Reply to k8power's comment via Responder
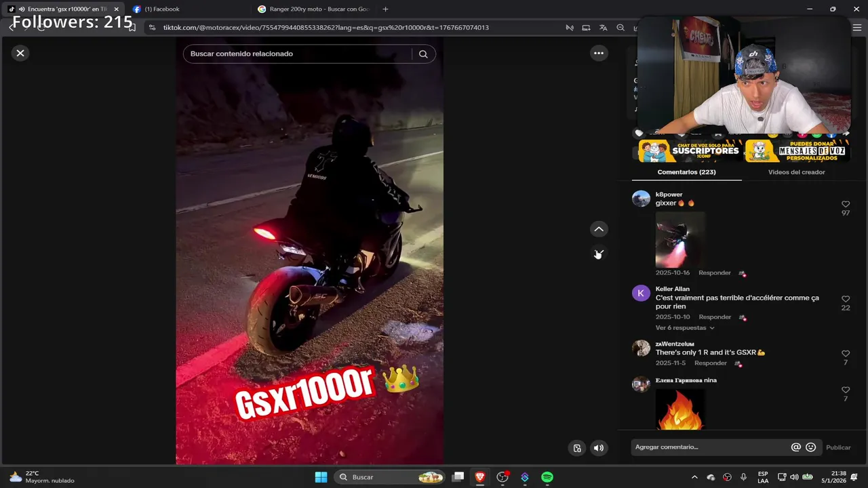 click(715, 273)
